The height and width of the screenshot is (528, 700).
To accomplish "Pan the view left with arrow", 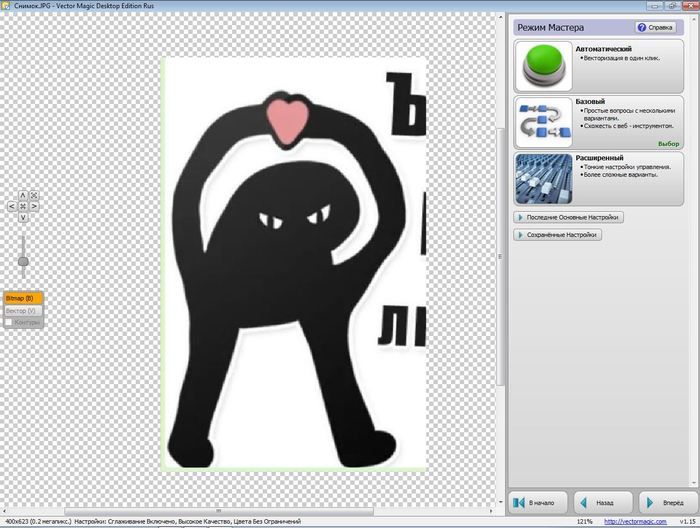I will (x=12, y=207).
